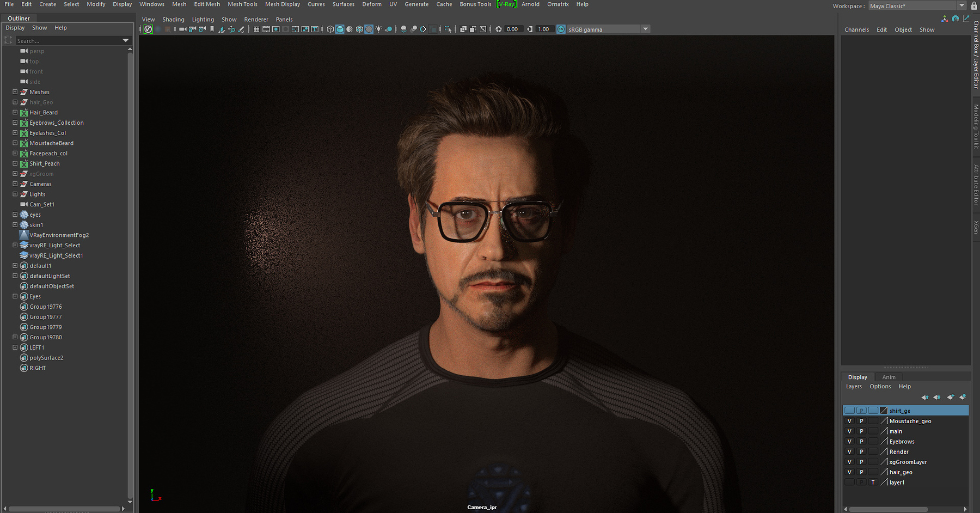This screenshot has height=513, width=980.
Task: Click the resolution gate icon in viewport toolbar
Action: [x=275, y=29]
